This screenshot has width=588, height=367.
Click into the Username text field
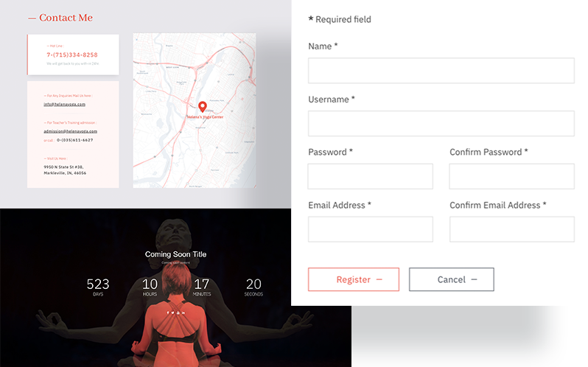pos(441,124)
